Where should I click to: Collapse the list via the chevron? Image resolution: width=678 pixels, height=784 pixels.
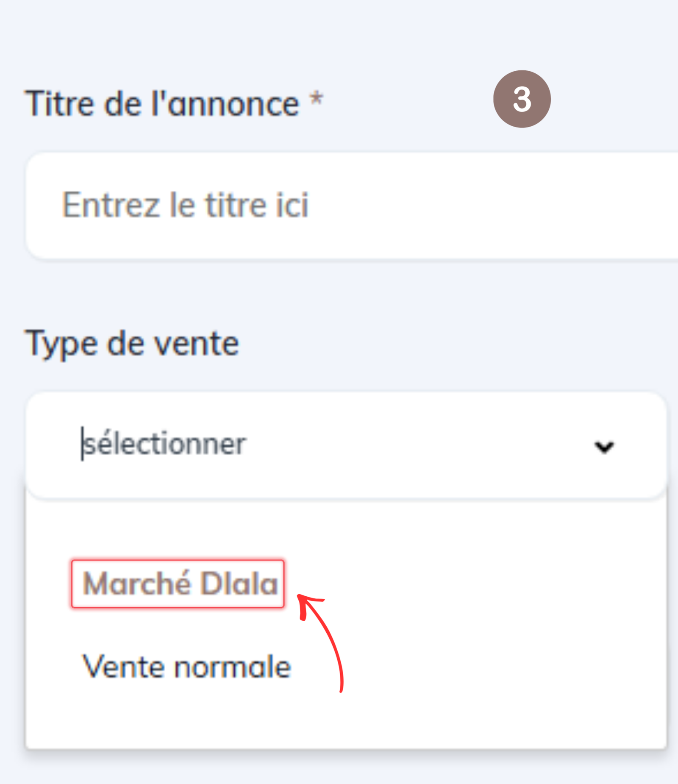click(604, 447)
